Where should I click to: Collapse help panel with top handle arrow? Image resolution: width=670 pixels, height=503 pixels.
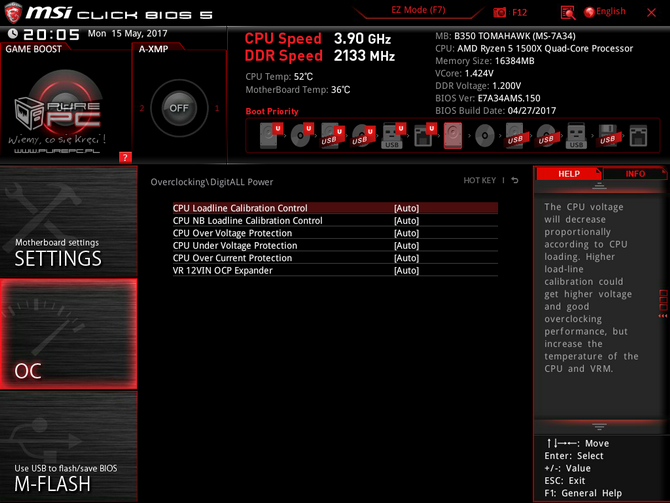click(x=599, y=185)
